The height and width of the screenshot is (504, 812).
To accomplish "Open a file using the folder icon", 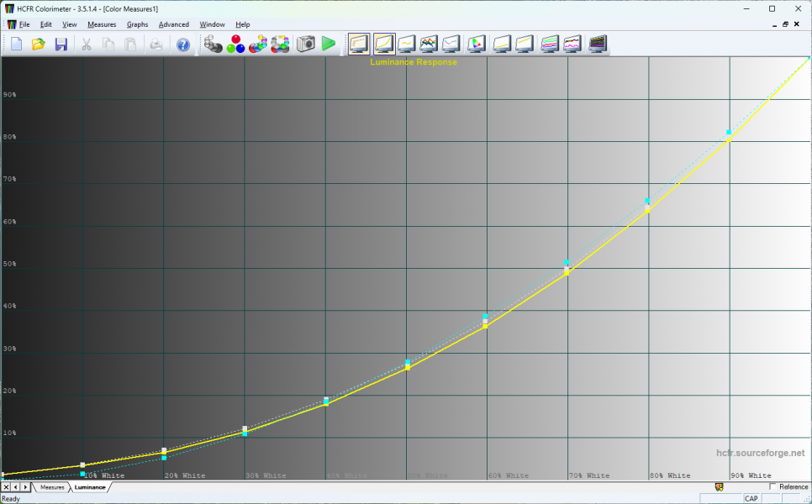I will tap(39, 44).
